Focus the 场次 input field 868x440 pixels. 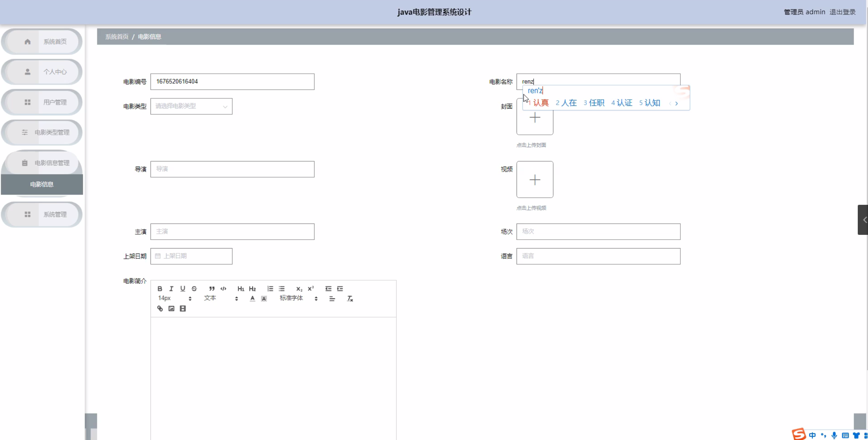[598, 231]
